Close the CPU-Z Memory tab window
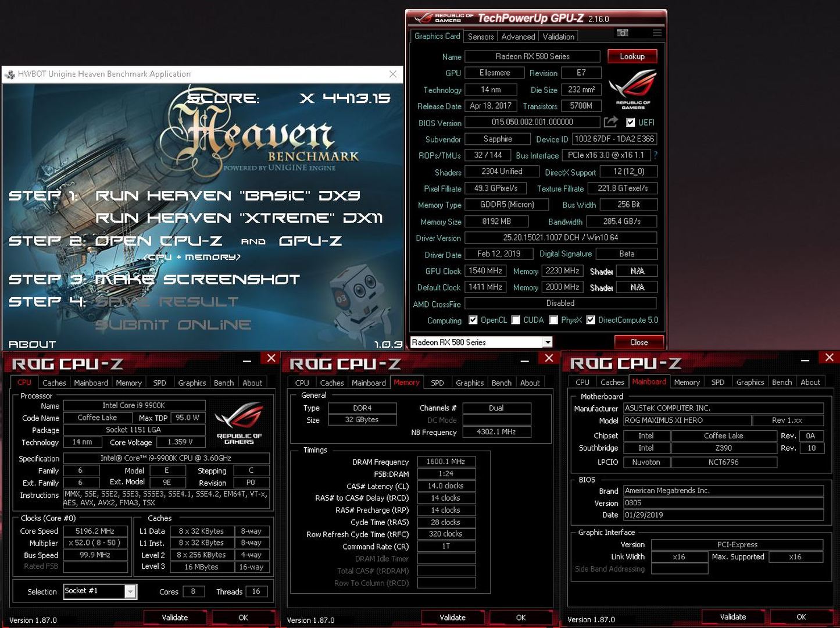Image resolution: width=840 pixels, height=628 pixels. pos(549,358)
